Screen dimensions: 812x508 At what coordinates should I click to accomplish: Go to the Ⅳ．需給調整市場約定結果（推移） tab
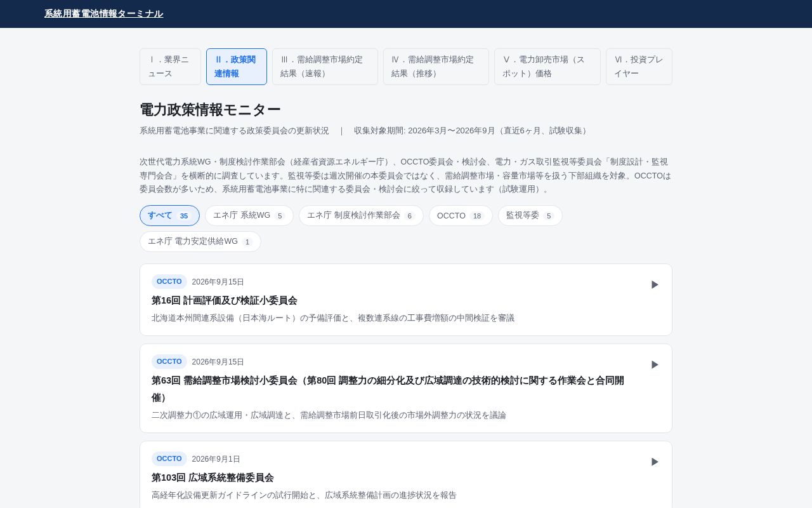[436, 67]
